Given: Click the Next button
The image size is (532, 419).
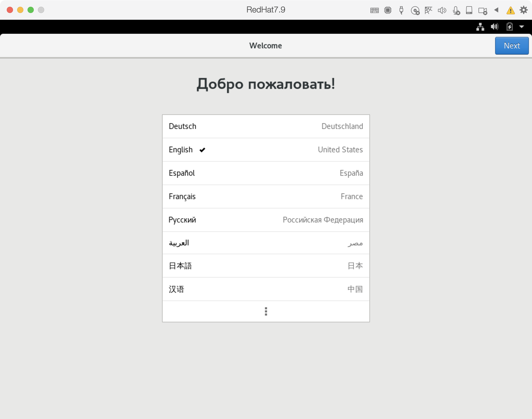Looking at the screenshot, I should pos(511,46).
